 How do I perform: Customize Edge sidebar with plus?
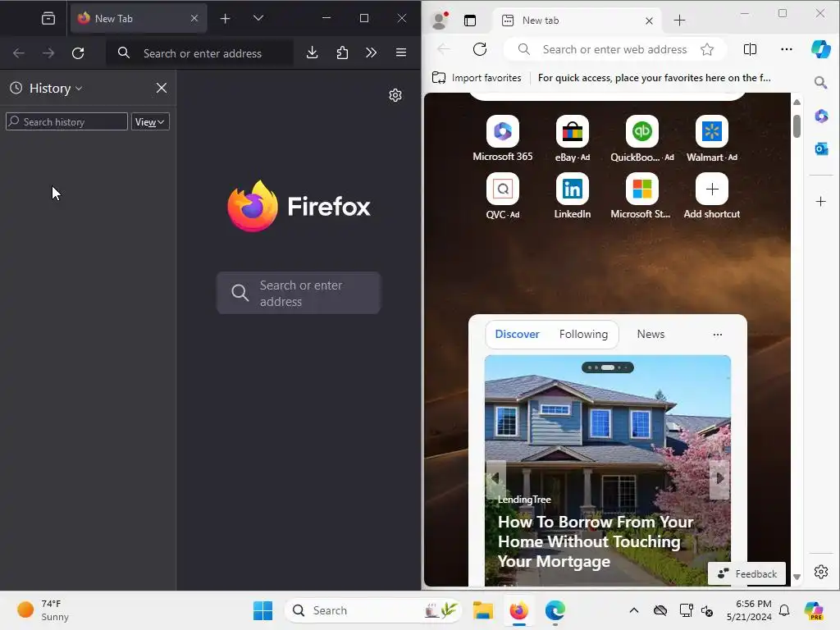point(820,202)
